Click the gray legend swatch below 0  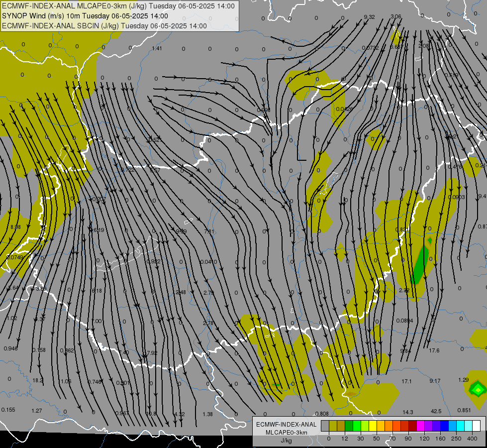[325, 426]
